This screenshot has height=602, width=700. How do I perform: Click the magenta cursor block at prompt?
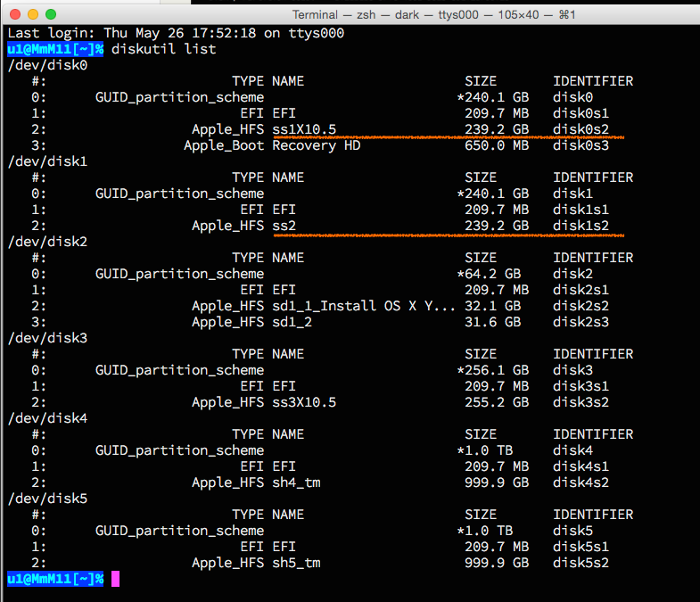[x=116, y=579]
